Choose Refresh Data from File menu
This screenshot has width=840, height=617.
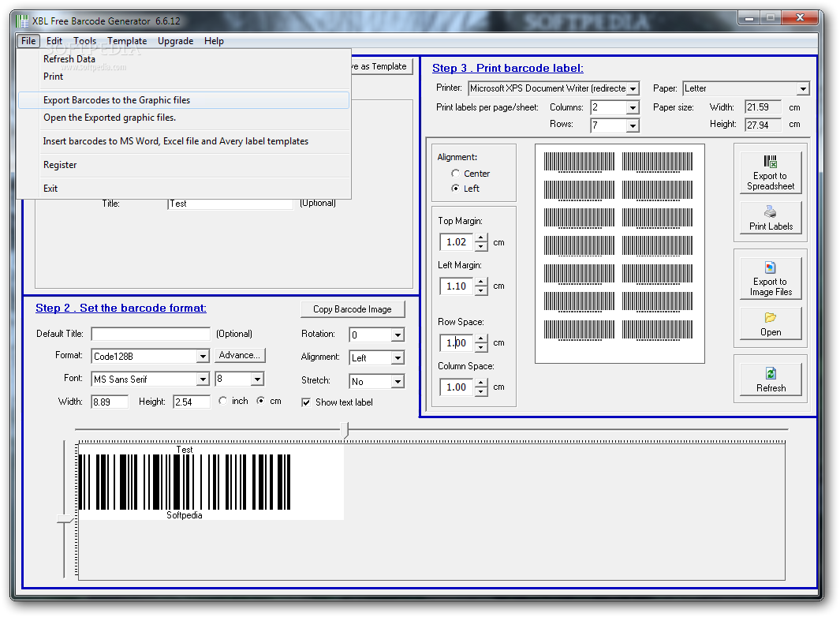point(184,59)
